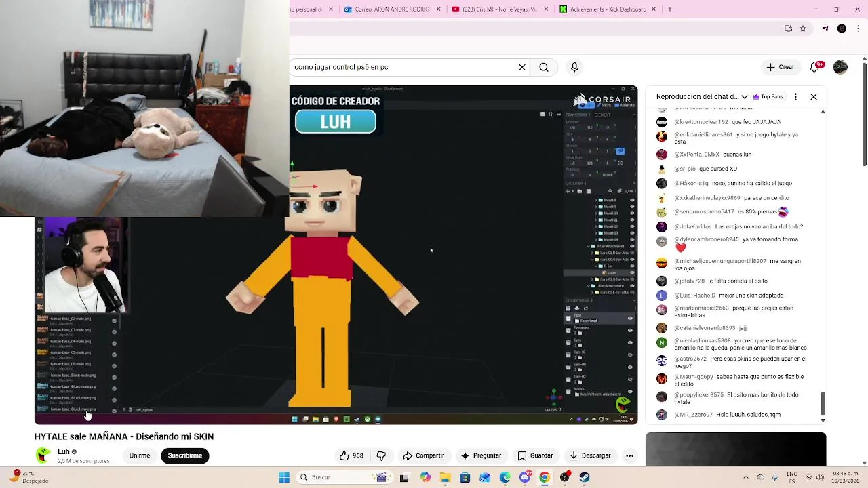This screenshot has height=488, width=868.
Task: Open Steam from the taskbar
Action: pos(585,477)
